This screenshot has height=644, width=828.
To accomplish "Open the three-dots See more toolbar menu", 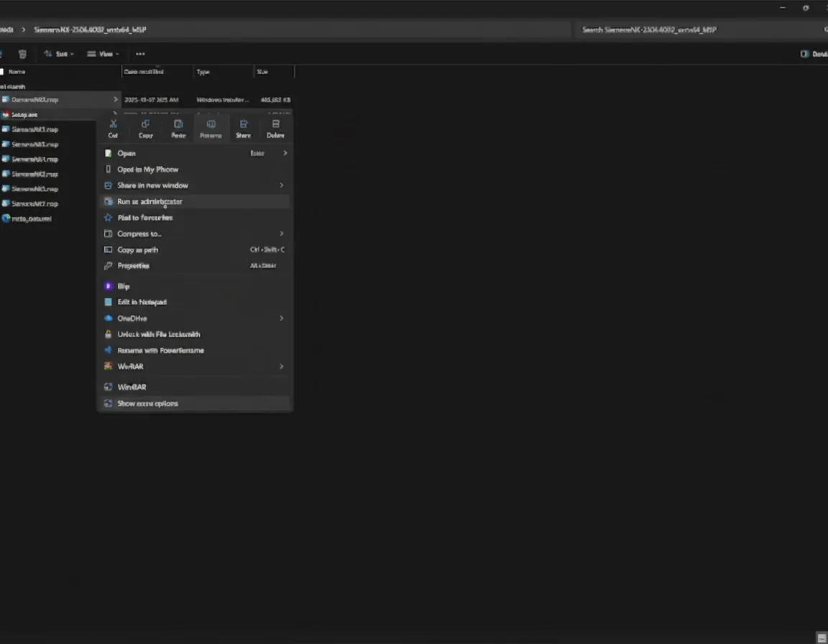I will (x=140, y=54).
